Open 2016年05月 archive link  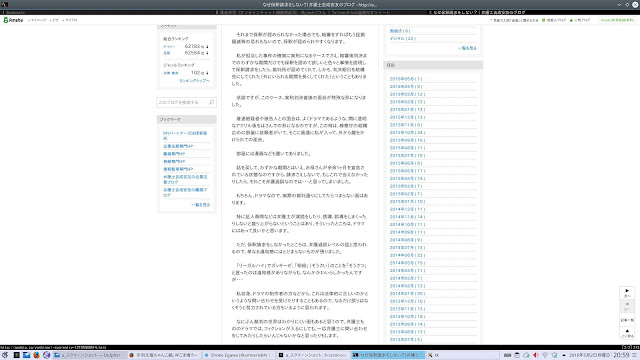(406, 79)
